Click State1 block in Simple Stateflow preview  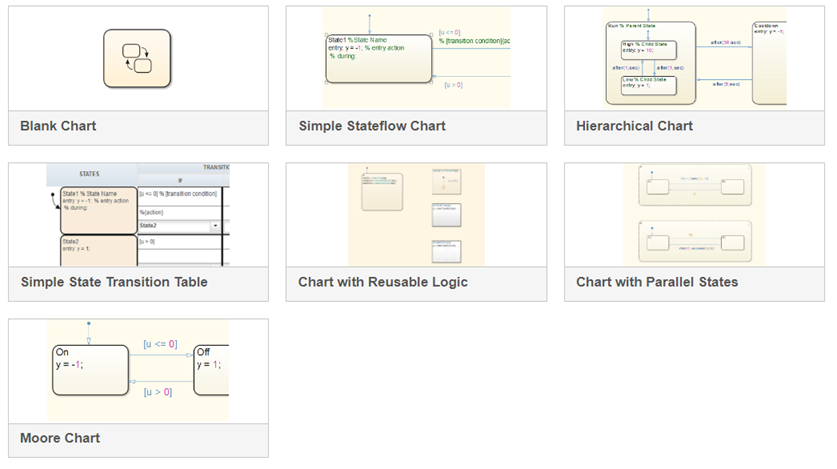378,61
